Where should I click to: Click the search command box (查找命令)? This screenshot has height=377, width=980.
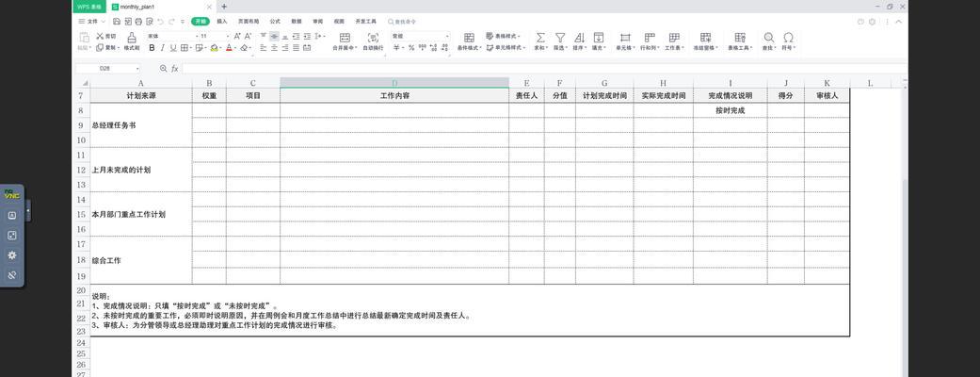click(403, 22)
